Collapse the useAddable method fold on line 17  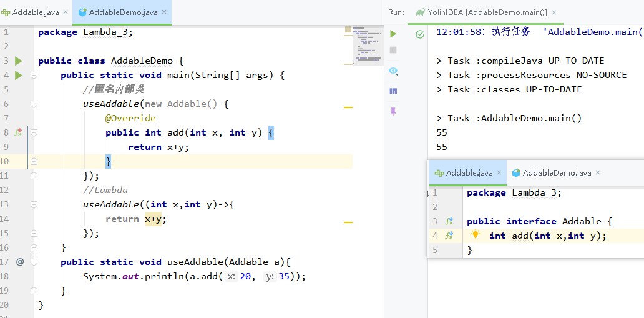[34, 262]
